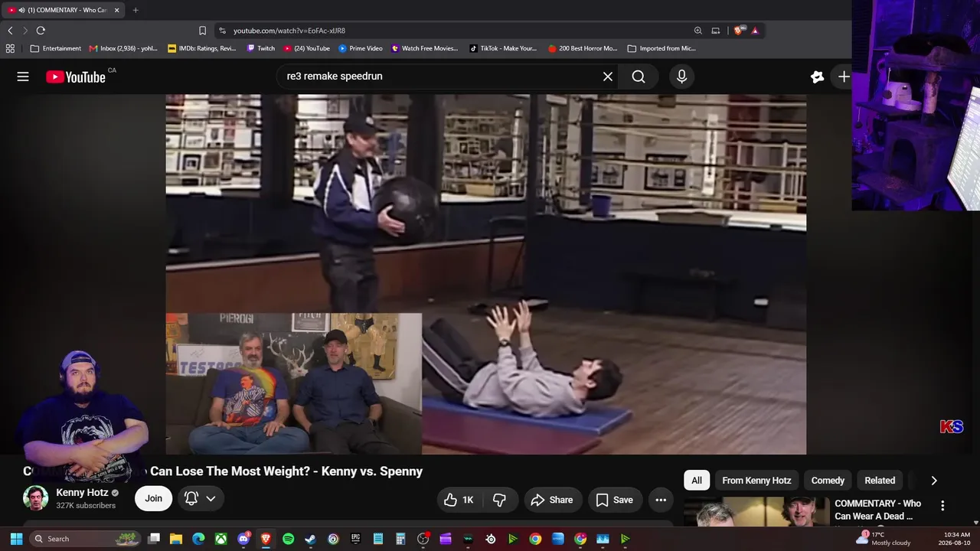
Task: Start voice search with the microphone
Action: pyautogui.click(x=681, y=77)
